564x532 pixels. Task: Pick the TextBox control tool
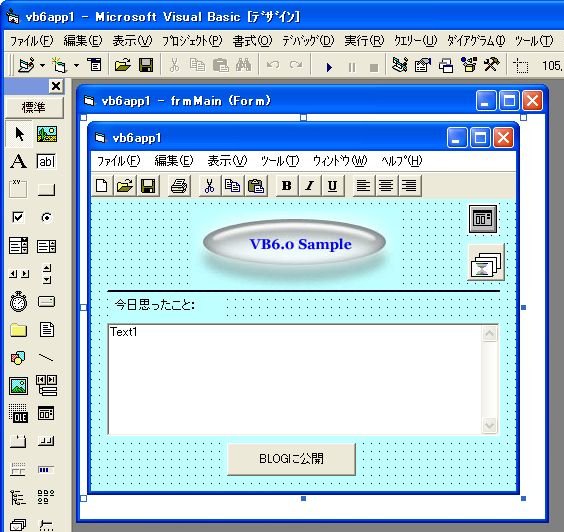[x=46, y=161]
